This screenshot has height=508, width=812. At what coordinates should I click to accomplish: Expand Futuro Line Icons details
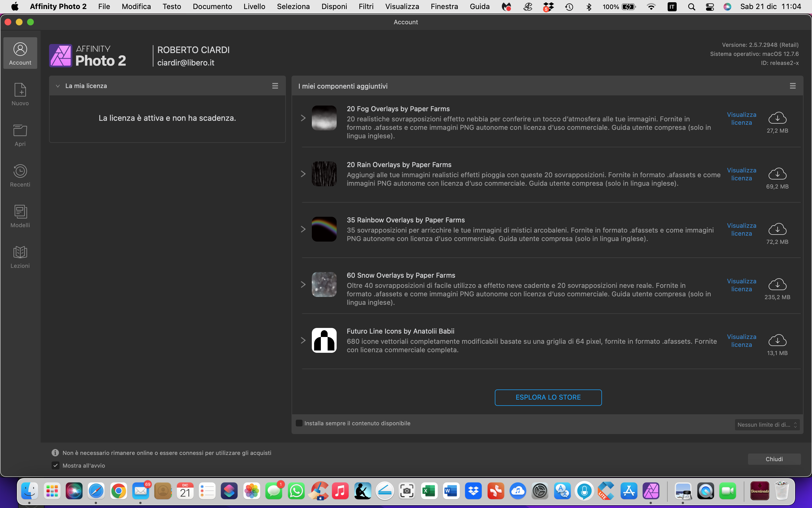point(303,340)
